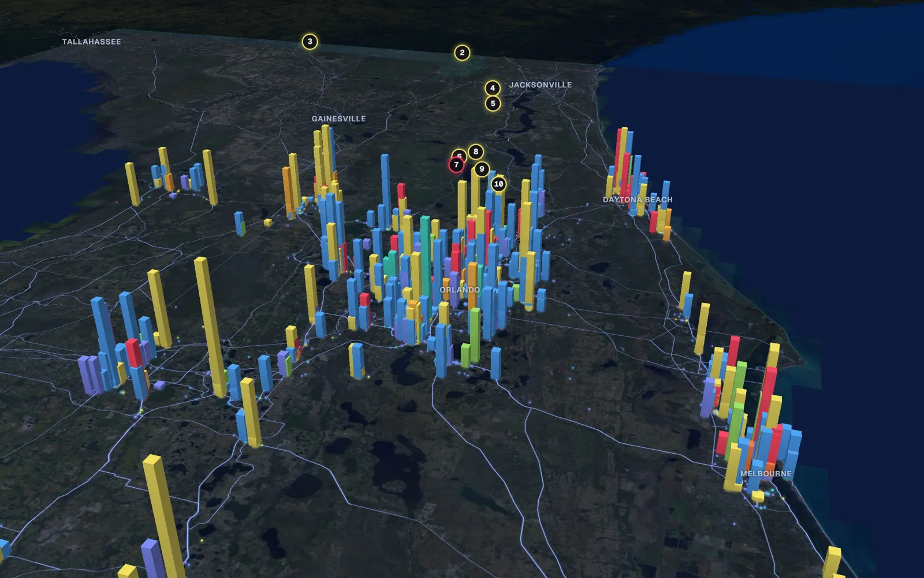The image size is (924, 578).
Task: Open marker 5 below marker 4
Action: click(x=493, y=103)
